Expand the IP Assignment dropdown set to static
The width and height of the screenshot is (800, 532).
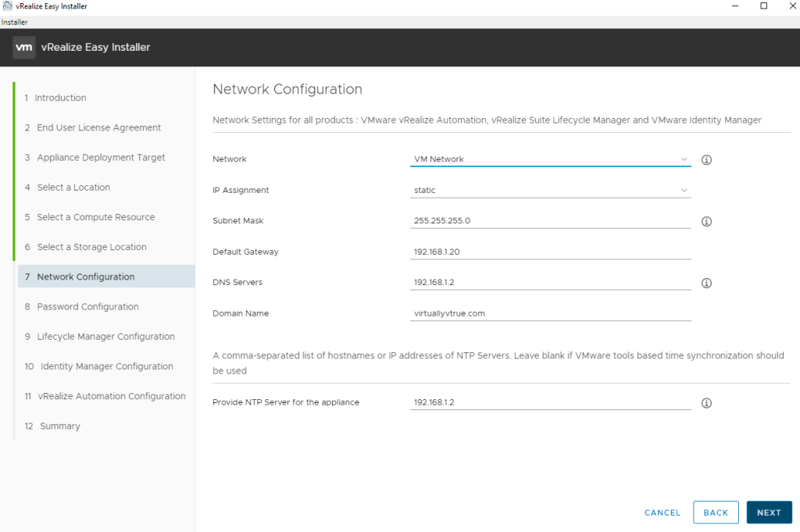click(x=550, y=190)
